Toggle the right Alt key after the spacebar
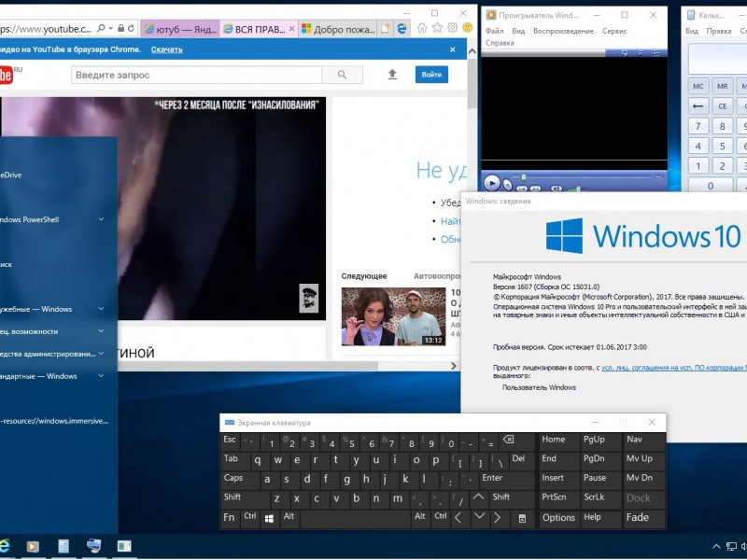The height and width of the screenshot is (560, 747). pos(419,518)
